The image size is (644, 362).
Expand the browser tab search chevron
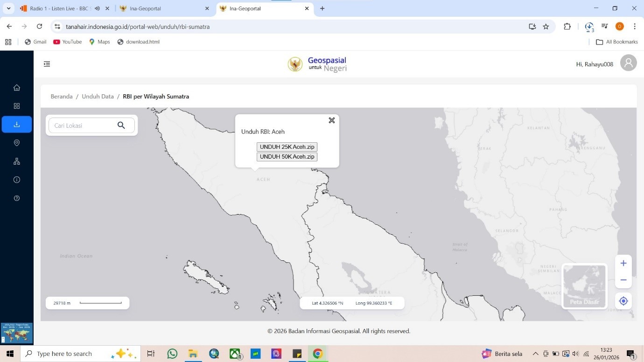(x=8, y=8)
